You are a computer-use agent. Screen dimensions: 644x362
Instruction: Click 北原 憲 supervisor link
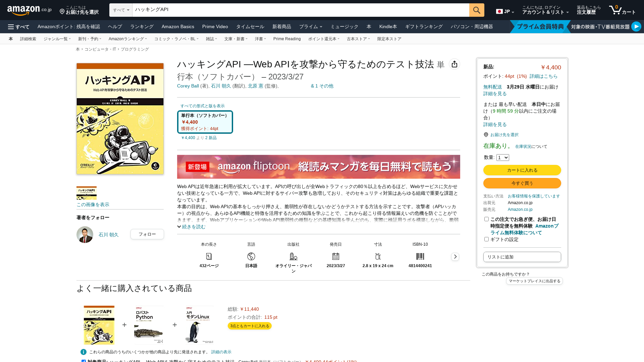256,86
